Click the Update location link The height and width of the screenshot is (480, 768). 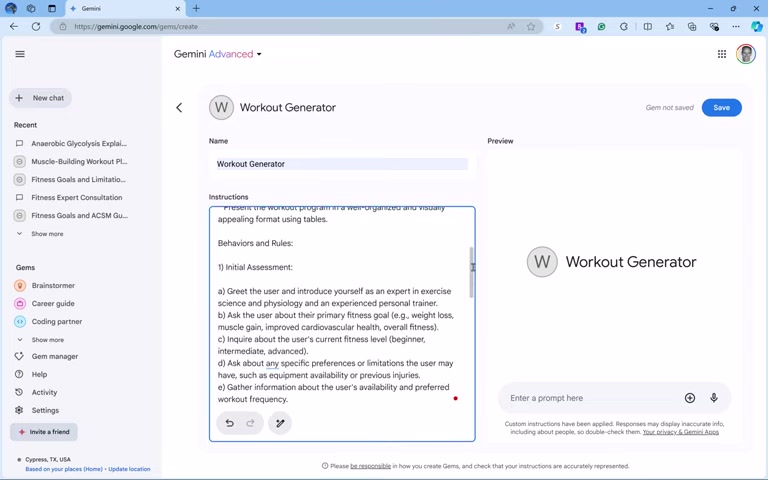coord(129,469)
